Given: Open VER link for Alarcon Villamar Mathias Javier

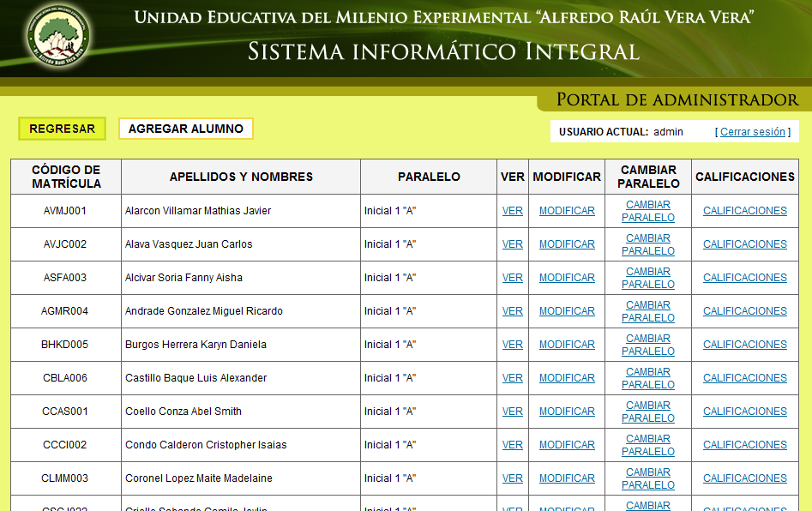Looking at the screenshot, I should (513, 211).
